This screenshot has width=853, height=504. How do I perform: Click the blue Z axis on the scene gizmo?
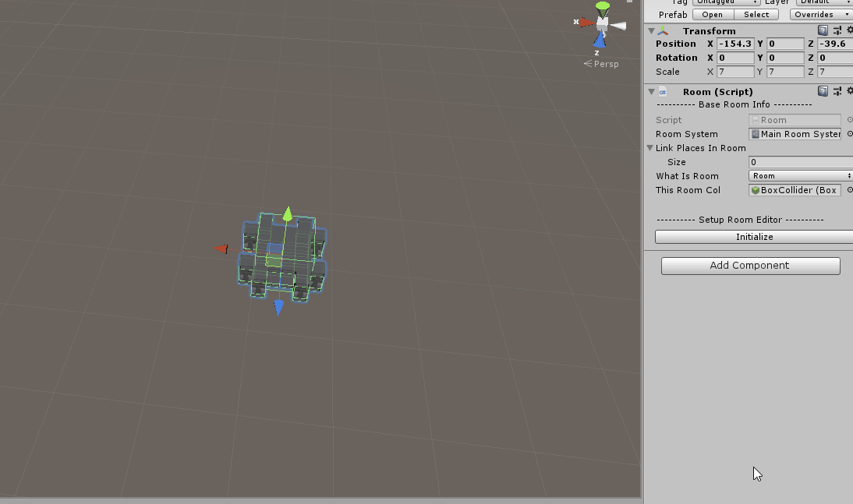point(599,41)
